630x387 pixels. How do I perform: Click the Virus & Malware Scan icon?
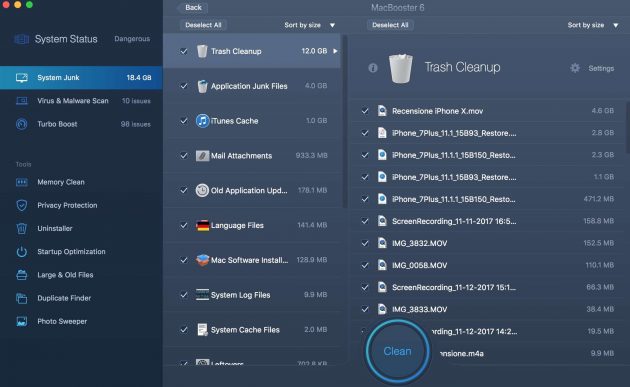22,101
